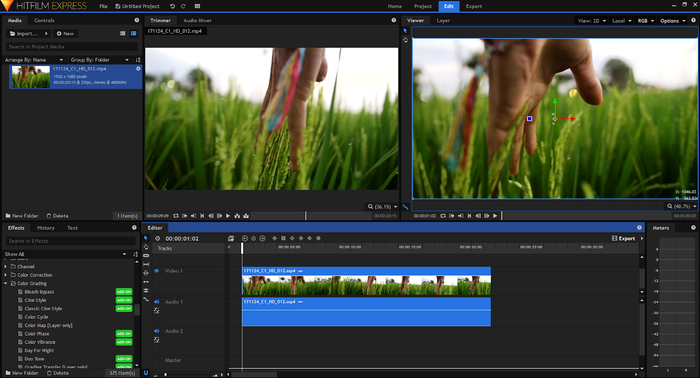Click Search in Effects field
This screenshot has width=700, height=378.
70,241
